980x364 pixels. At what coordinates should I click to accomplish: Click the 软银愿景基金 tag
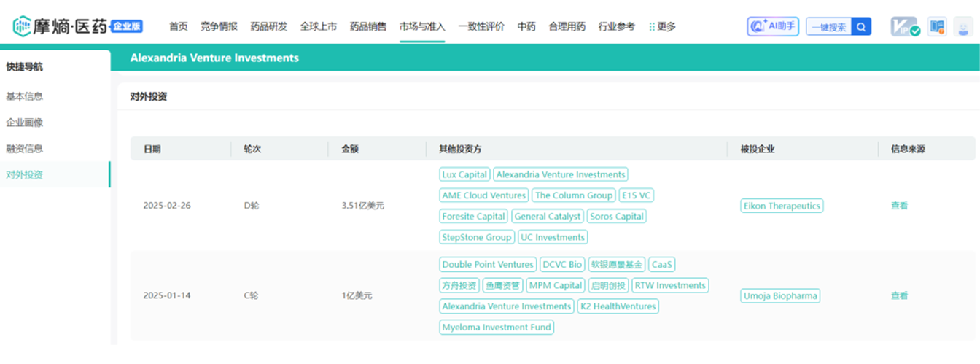pos(617,265)
